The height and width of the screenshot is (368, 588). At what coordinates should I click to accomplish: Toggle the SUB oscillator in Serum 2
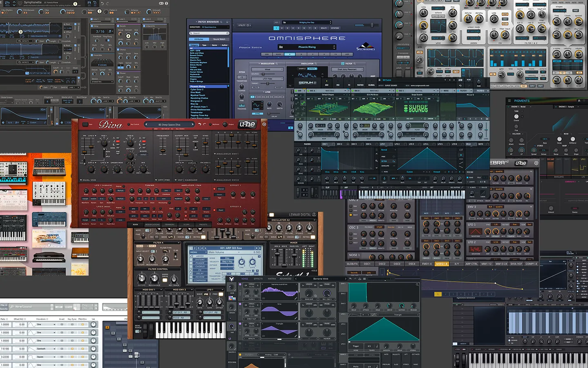click(x=296, y=91)
